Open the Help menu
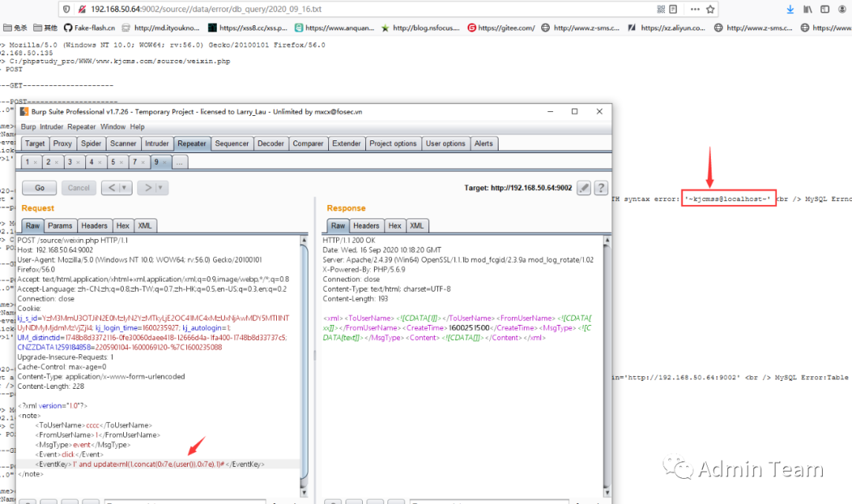852x504 pixels. [x=137, y=126]
